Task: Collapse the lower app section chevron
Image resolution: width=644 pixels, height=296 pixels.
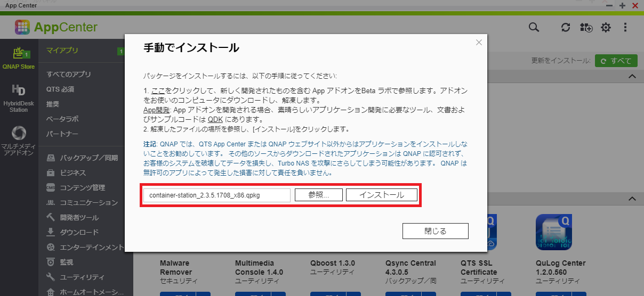Action: (x=632, y=199)
